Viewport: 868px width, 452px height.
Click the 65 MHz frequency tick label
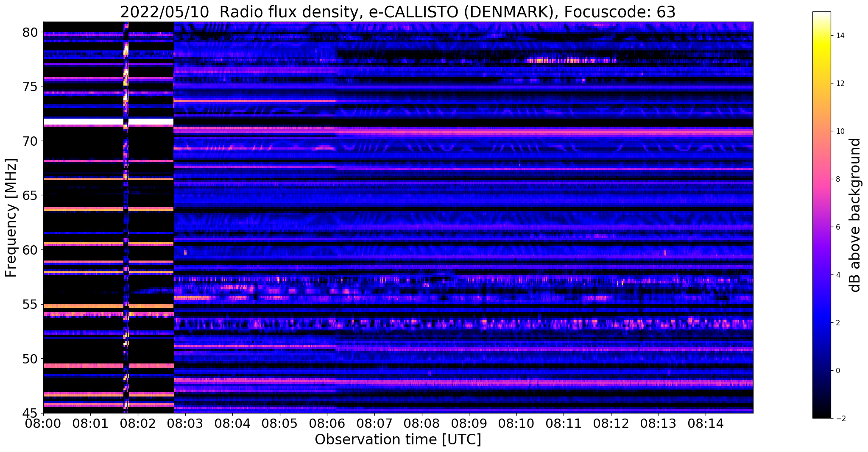coord(31,195)
